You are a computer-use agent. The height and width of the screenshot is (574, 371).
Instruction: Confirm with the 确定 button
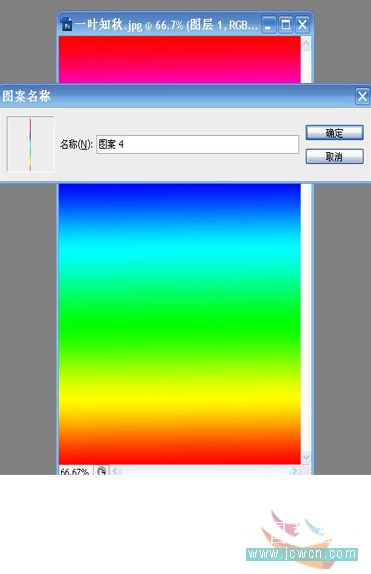334,133
